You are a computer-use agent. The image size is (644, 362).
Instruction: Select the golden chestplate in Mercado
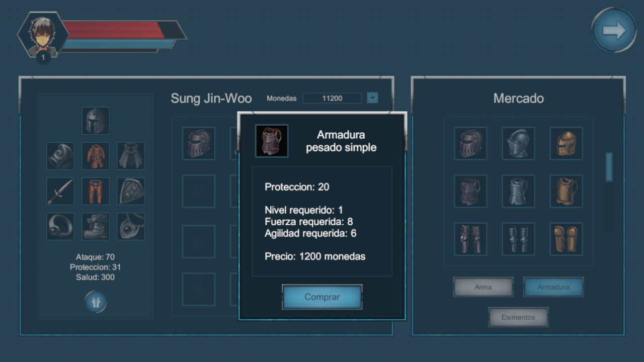pyautogui.click(x=566, y=191)
